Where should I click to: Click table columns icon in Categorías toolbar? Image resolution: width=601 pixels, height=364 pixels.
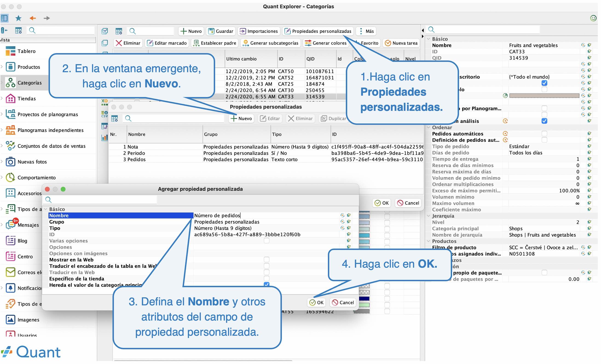[119, 31]
